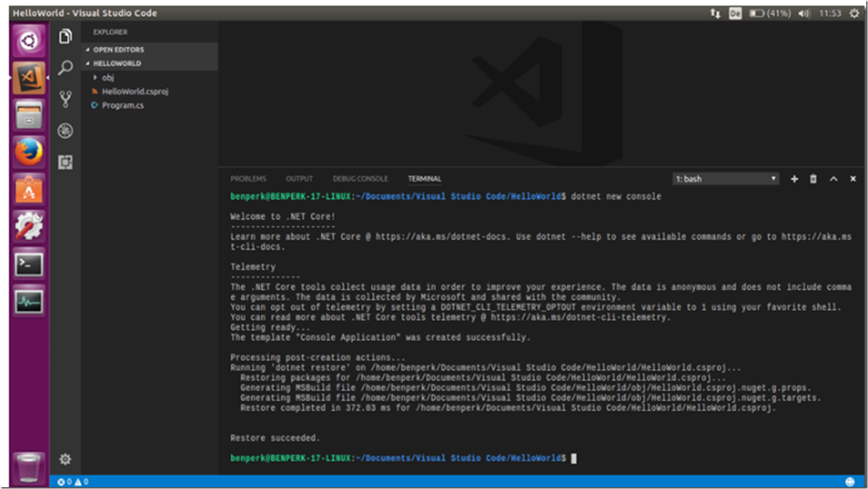Image resolution: width=868 pixels, height=489 pixels.
Task: Open the Explorer view icon
Action: coord(65,36)
